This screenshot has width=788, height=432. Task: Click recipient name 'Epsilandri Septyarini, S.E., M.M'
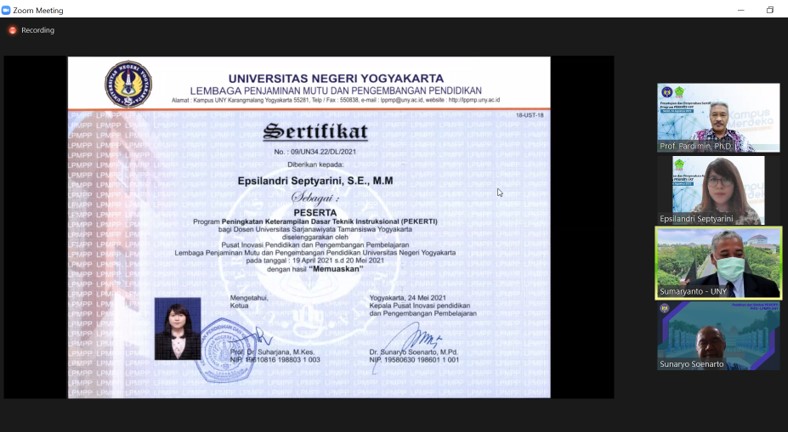point(315,181)
